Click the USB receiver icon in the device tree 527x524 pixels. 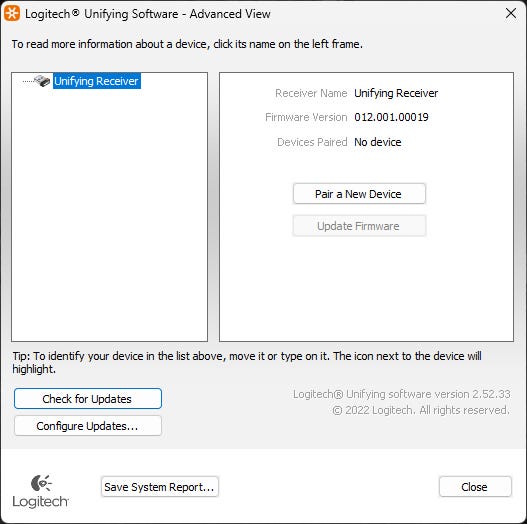[x=42, y=81]
